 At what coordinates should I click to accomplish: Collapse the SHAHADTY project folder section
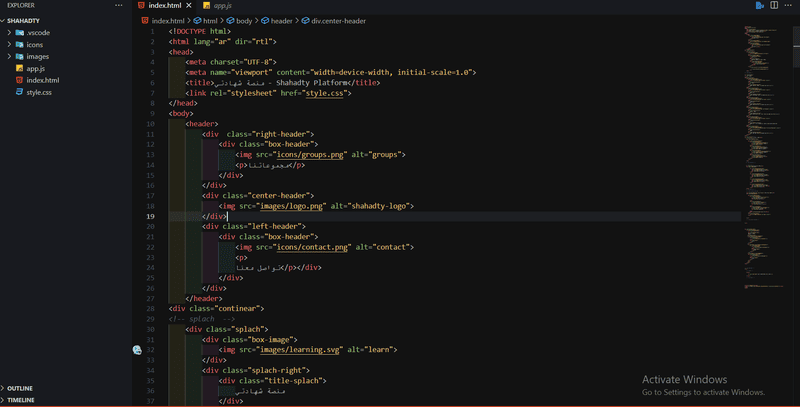click(x=23, y=21)
